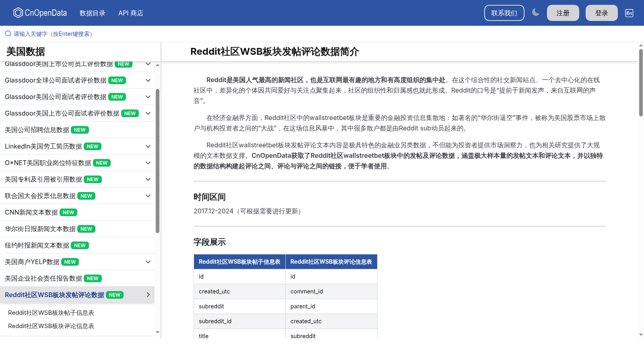Screen dimensions: 644x345
Task: Expand Glassdoor美国上市公司面试者评价数据 chevron
Action: coord(148,113)
